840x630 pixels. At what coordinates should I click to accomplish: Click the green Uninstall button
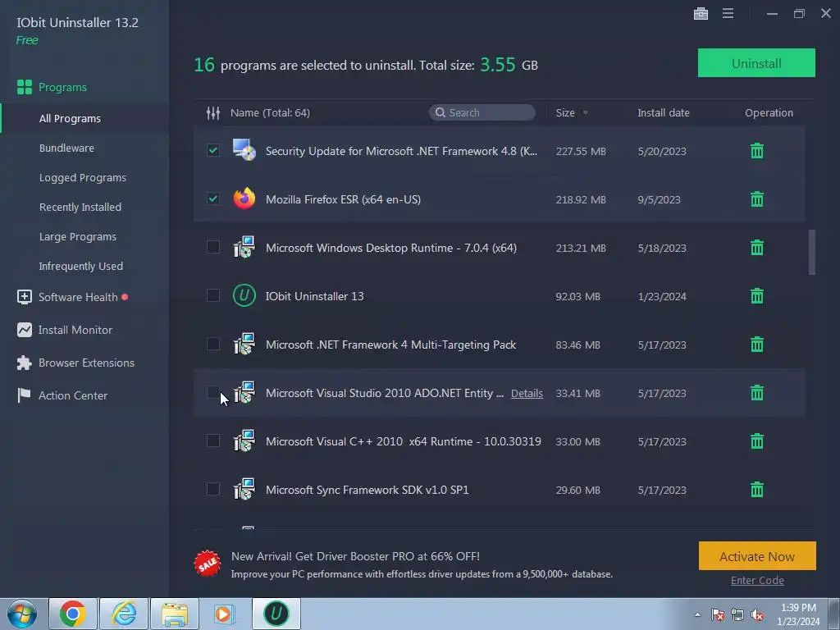[x=756, y=63]
